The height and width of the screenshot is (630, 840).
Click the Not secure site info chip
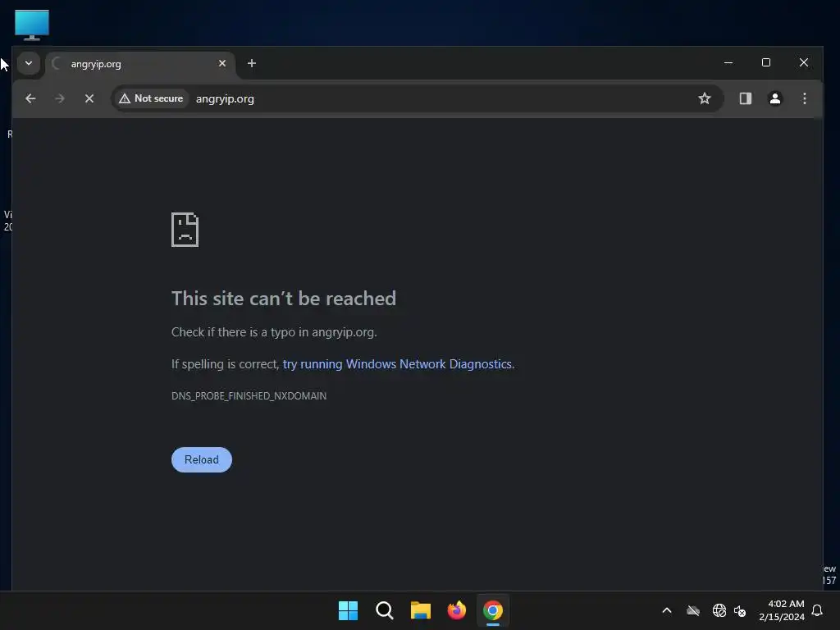(152, 98)
